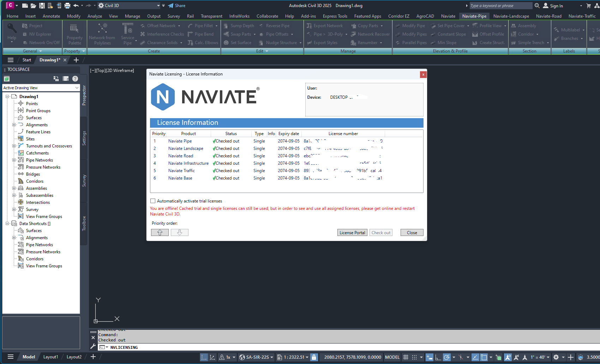Screen dimensions: 600x364
Task: Select Feature Lines in Toolspace tree
Action: point(38,132)
